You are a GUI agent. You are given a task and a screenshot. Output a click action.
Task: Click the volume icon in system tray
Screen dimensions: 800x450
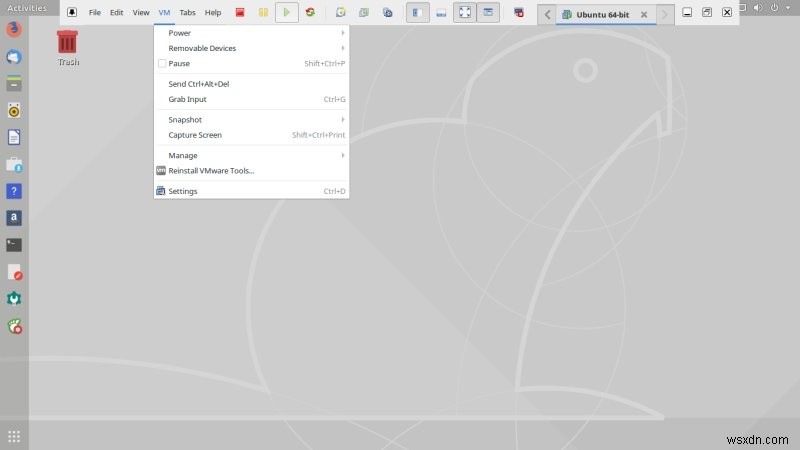[x=758, y=8]
